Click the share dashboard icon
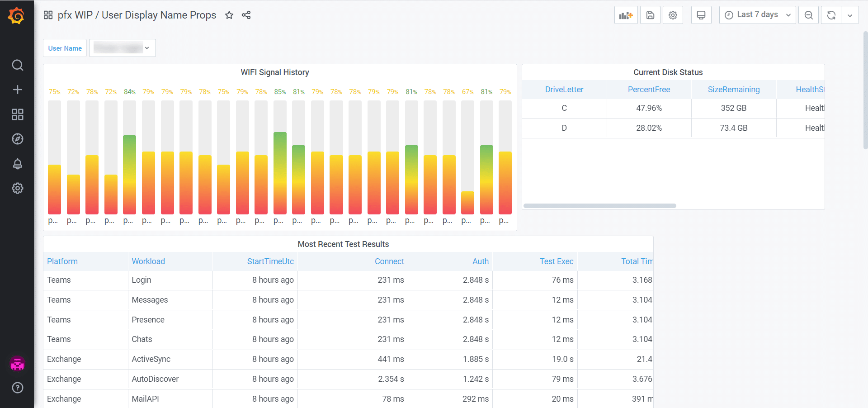Image resolution: width=868 pixels, height=408 pixels. [x=246, y=15]
